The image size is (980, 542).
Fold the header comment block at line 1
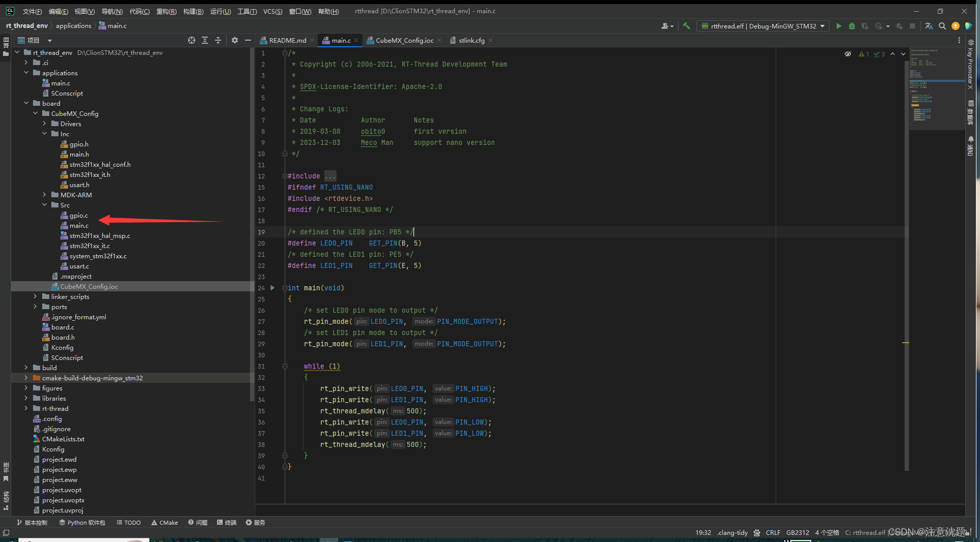coord(285,53)
